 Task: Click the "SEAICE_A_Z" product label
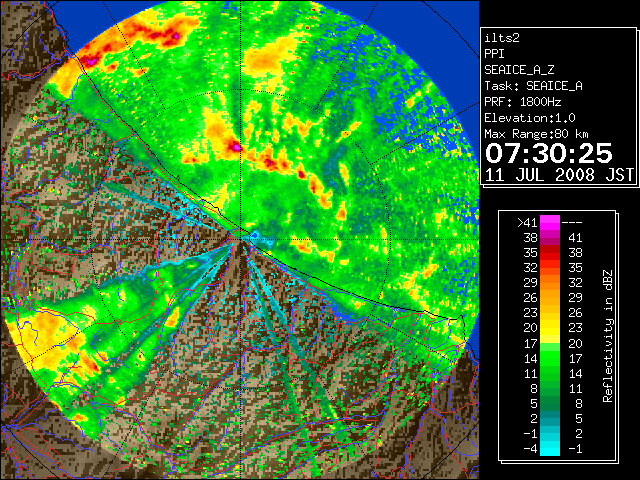tap(519, 70)
